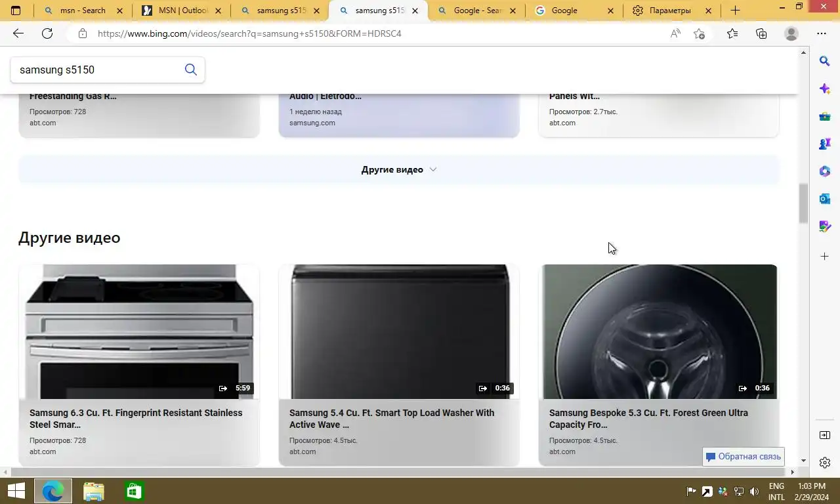This screenshot has height=504, width=840.
Task: Click the vertical page scrollbar thumb
Action: (803, 203)
